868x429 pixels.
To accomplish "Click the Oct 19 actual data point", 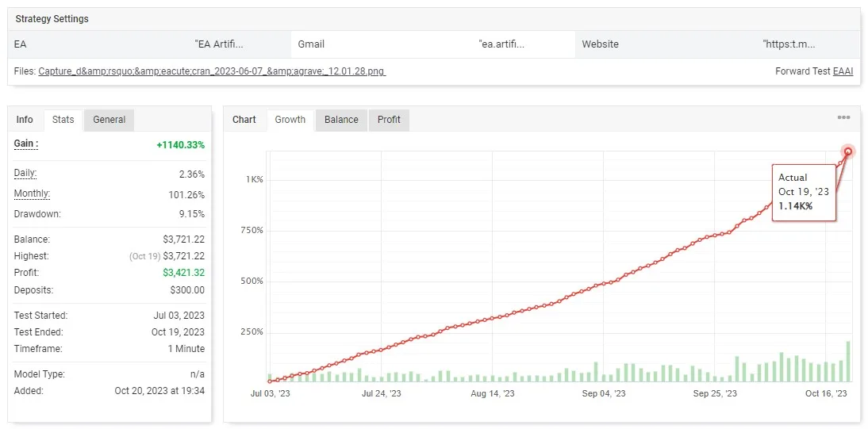I will [848, 151].
